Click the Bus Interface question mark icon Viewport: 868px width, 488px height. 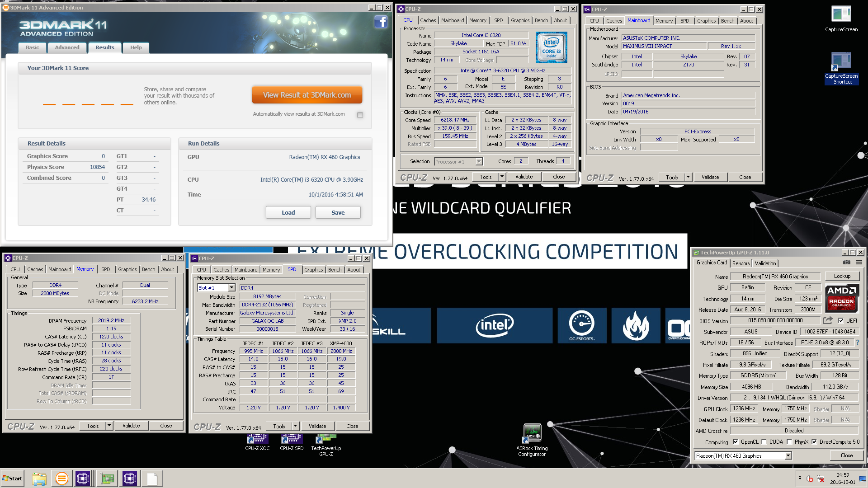pyautogui.click(x=858, y=343)
